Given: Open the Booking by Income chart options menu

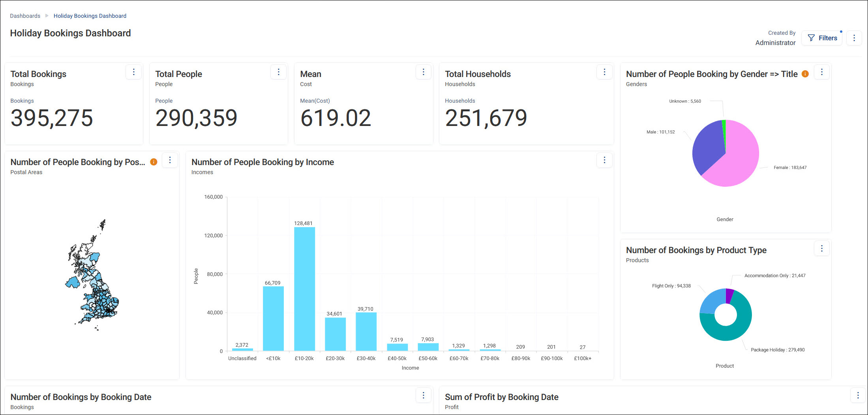Looking at the screenshot, I should pyautogui.click(x=604, y=160).
